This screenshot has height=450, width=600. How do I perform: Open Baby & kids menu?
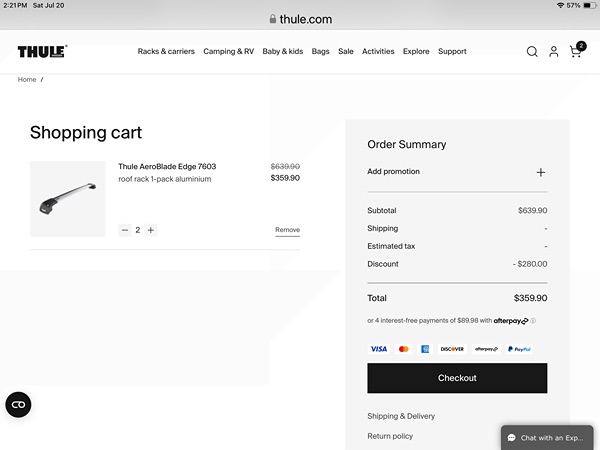pos(283,52)
